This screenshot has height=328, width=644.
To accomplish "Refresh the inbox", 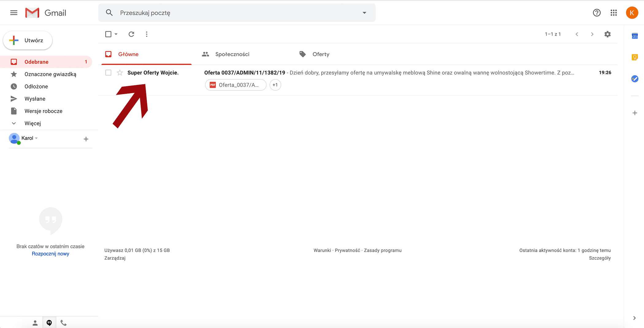I will [131, 34].
